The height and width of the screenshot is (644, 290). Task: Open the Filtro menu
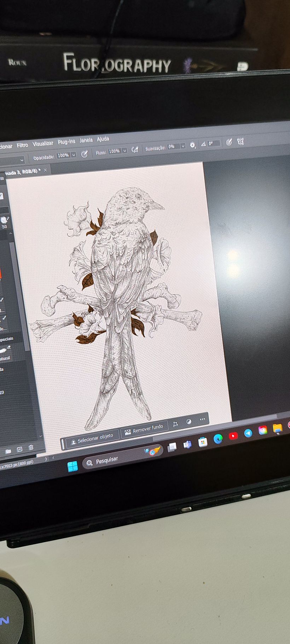click(22, 145)
